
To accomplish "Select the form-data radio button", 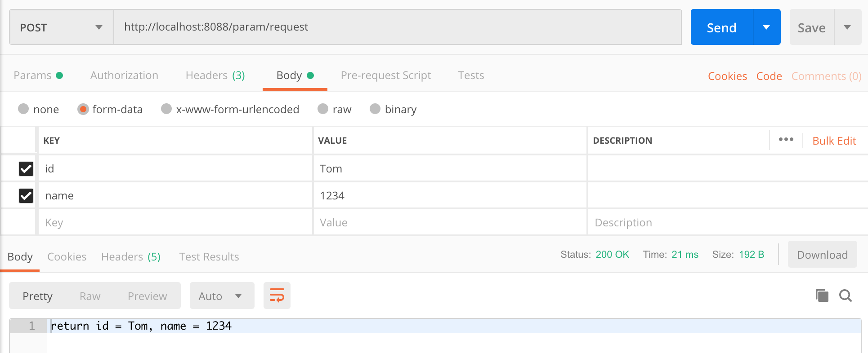I will 83,109.
